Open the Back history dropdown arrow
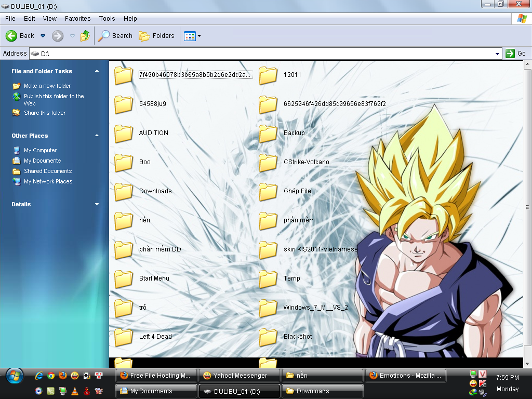The height and width of the screenshot is (399, 532). [43, 36]
